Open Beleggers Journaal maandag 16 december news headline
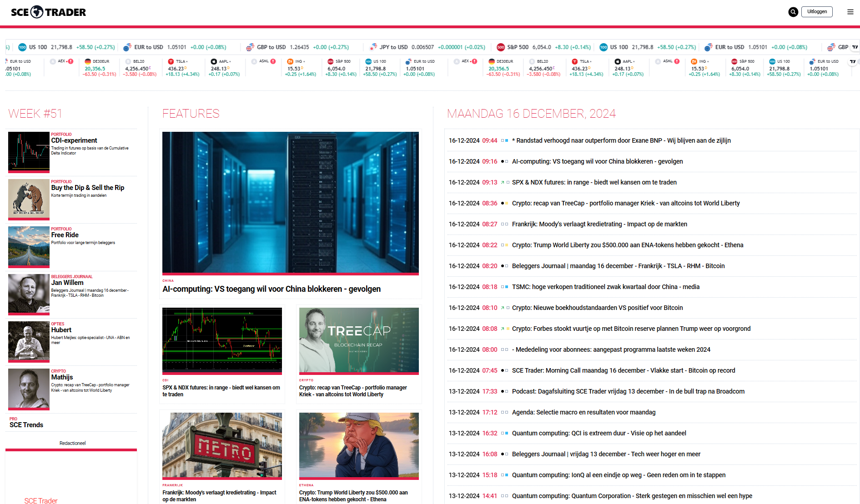The height and width of the screenshot is (504, 860). (619, 266)
